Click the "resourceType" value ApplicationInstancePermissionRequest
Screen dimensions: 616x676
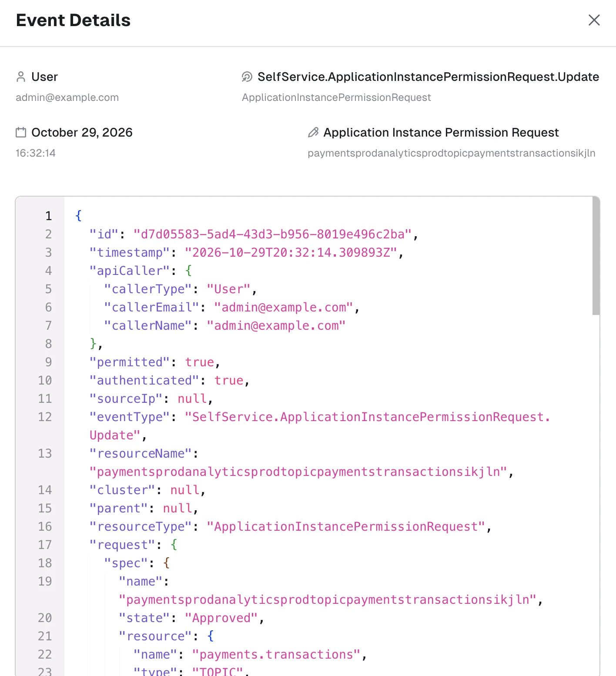click(345, 527)
